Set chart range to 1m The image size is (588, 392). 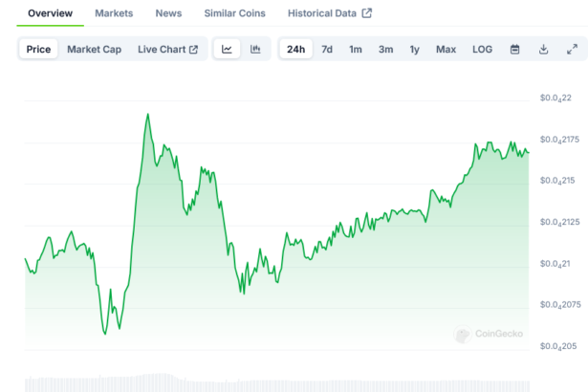point(355,49)
